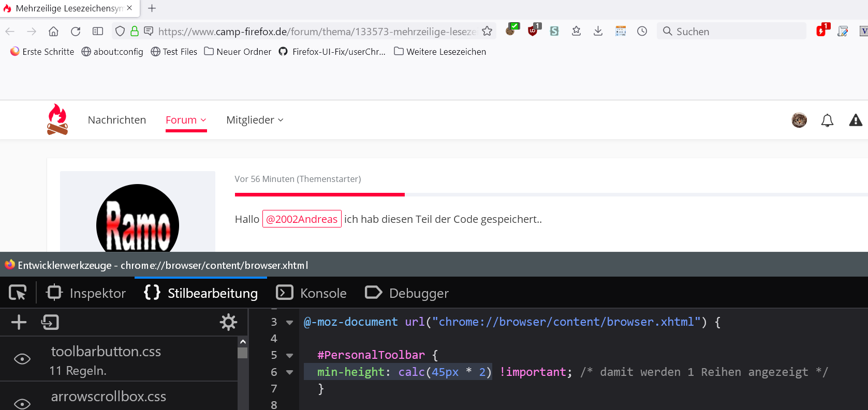This screenshot has height=410, width=868.
Task: Collapse the @-moz-document rule on line 3
Action: pyautogui.click(x=290, y=322)
